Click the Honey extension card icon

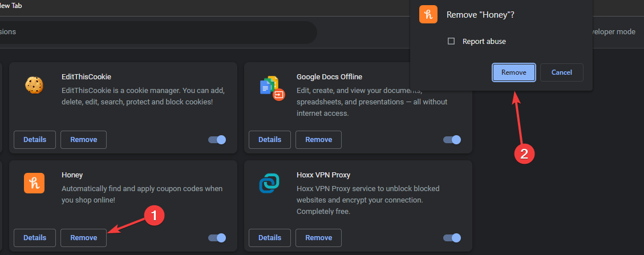[x=34, y=183]
